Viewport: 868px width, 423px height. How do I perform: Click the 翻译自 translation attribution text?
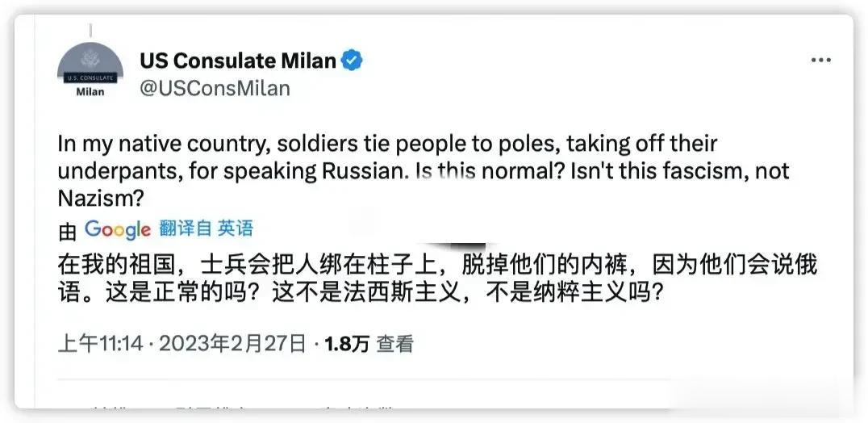(x=186, y=228)
